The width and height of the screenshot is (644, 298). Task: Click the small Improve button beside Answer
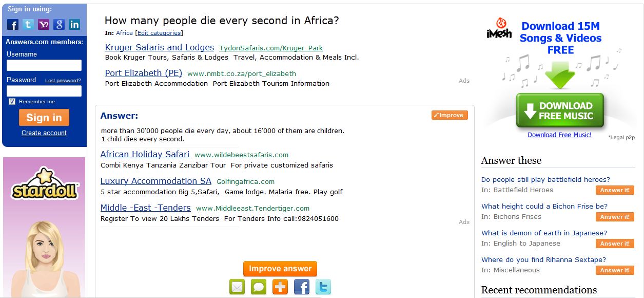click(450, 115)
